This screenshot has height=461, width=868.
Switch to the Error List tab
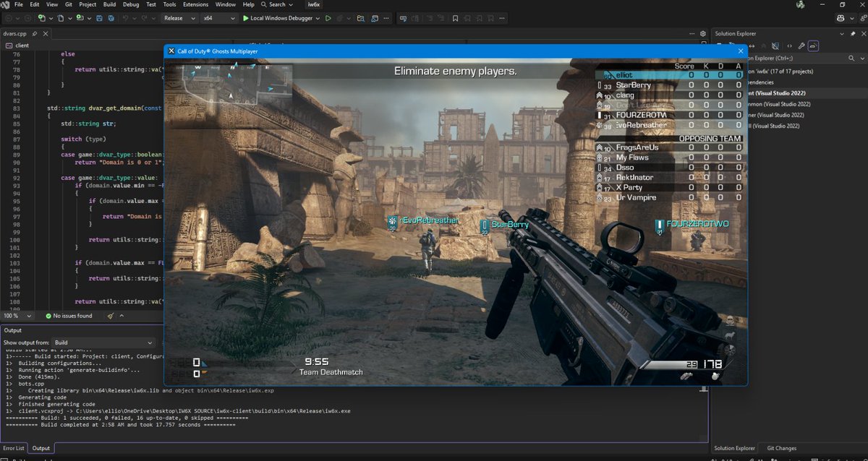point(14,449)
